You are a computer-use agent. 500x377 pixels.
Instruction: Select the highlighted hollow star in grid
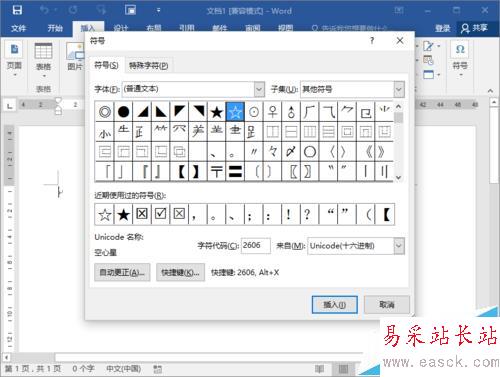tap(235, 112)
